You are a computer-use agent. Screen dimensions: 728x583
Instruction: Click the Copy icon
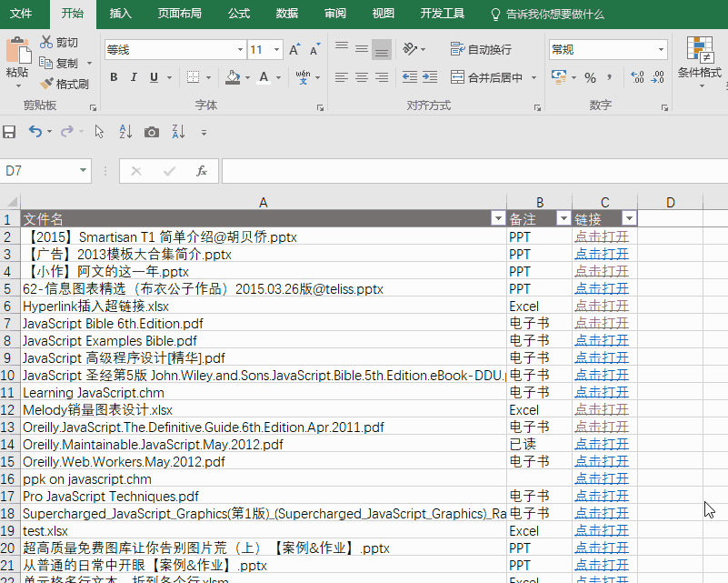tap(46, 63)
